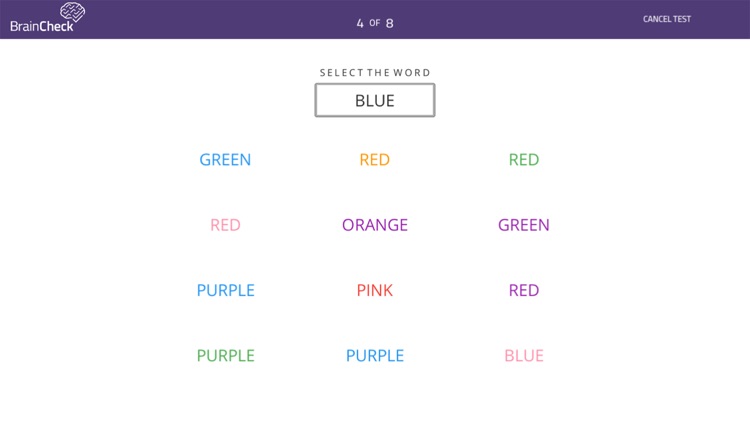Select the purple-colored word GREEN
Image resolution: width=750 pixels, height=422 pixels.
pyautogui.click(x=524, y=225)
